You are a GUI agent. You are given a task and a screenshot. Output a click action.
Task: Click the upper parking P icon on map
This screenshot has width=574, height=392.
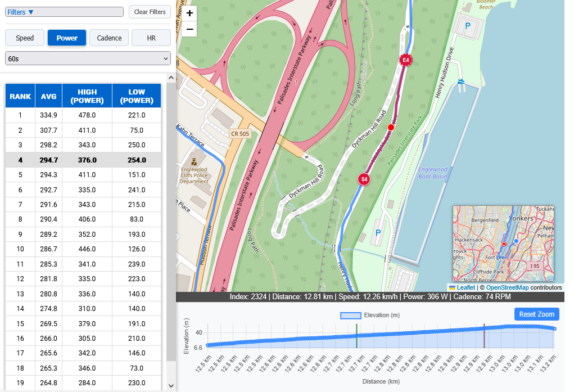click(468, 26)
